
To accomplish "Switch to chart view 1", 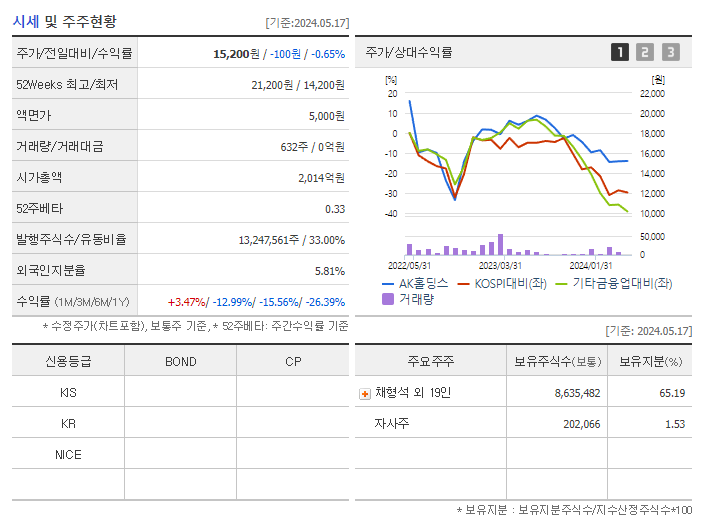I will (620, 52).
